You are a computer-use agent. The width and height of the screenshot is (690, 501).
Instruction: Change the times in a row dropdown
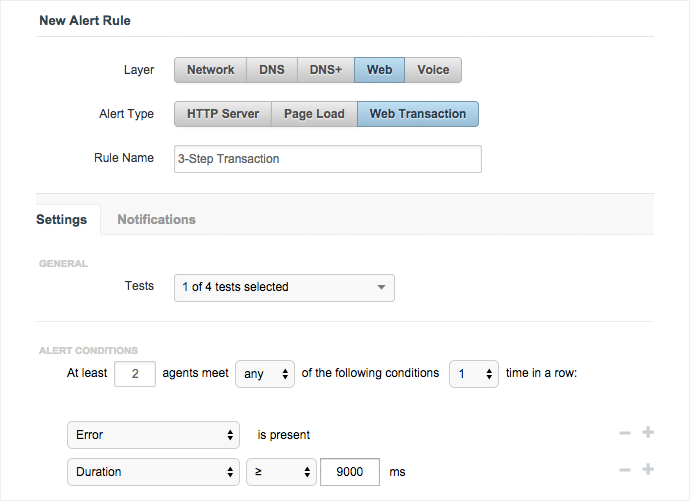pyautogui.click(x=474, y=374)
